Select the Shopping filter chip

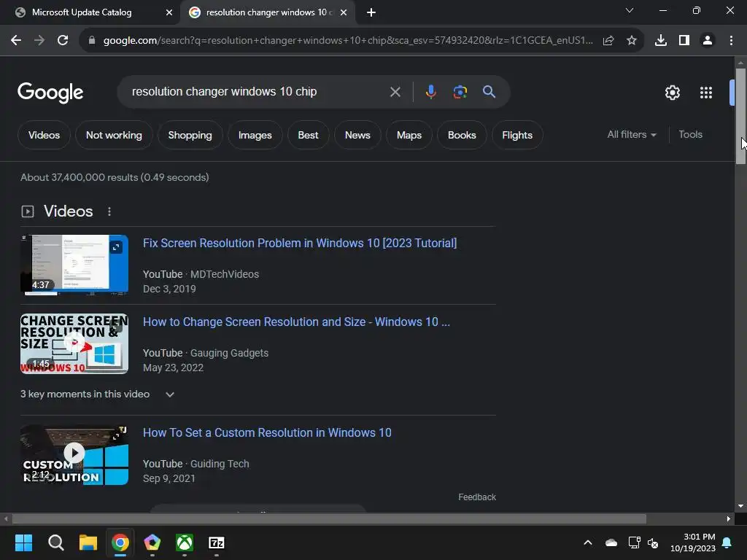[190, 135]
